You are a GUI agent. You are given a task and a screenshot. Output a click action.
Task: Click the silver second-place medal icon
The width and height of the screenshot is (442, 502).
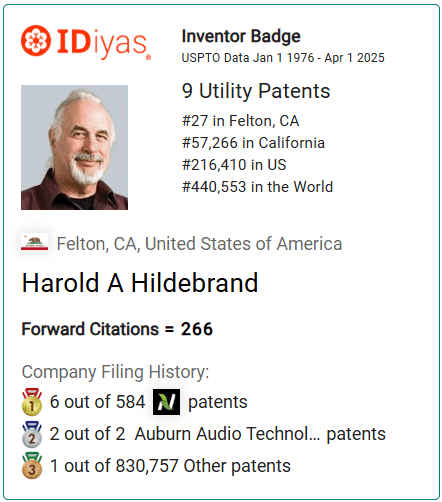pos(32,434)
